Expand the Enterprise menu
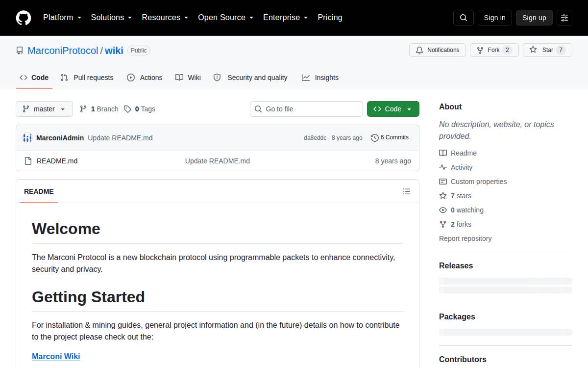Image resolution: width=588 pixels, height=368 pixels. pos(285,18)
